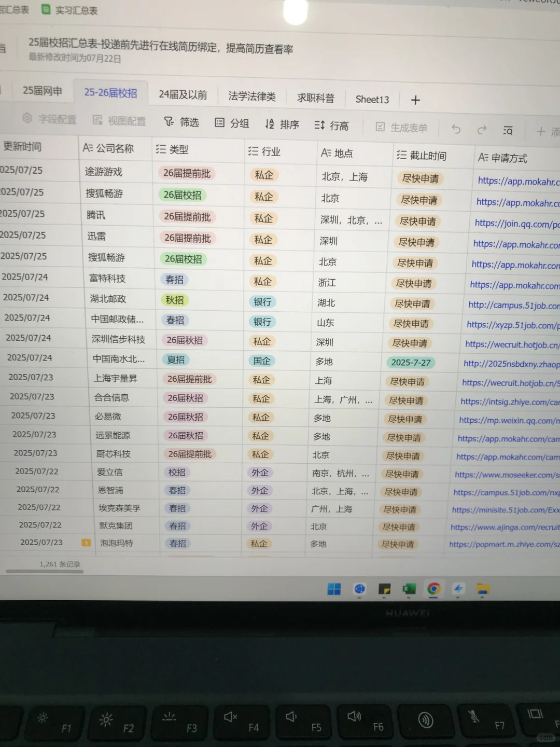Add a new sheet with plus icon
The height and width of the screenshot is (747, 560).
point(415,100)
